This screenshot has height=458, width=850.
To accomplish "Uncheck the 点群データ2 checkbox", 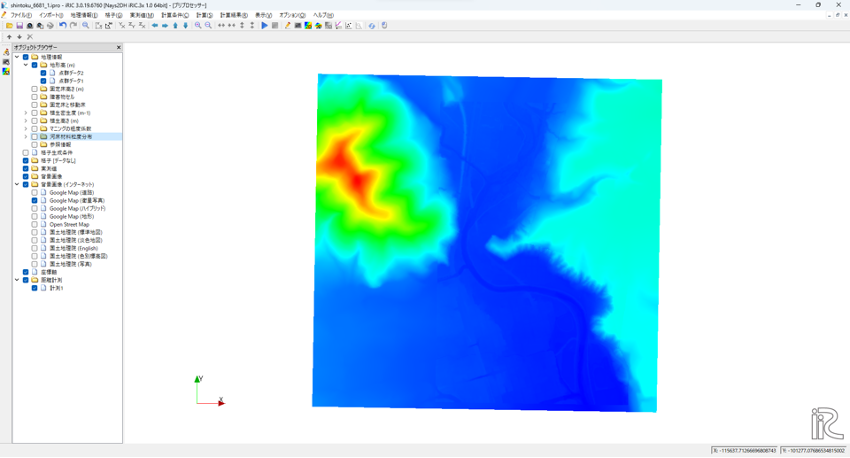I will click(x=43, y=73).
